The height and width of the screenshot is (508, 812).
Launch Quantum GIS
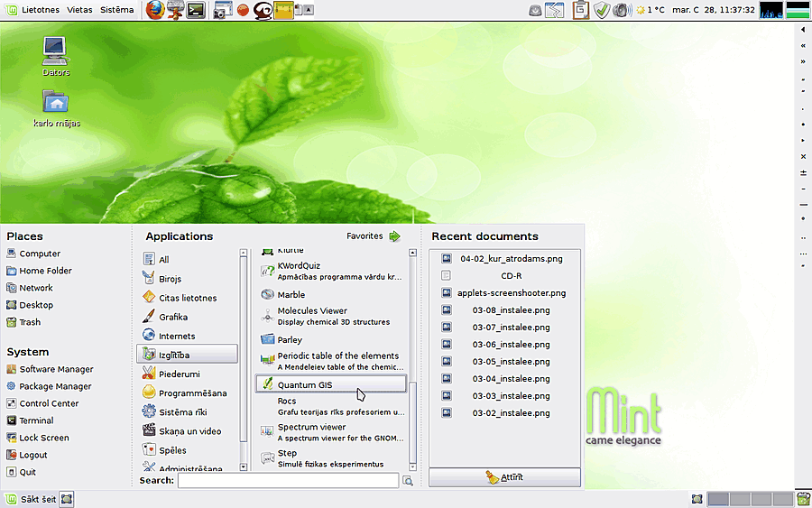click(x=331, y=384)
